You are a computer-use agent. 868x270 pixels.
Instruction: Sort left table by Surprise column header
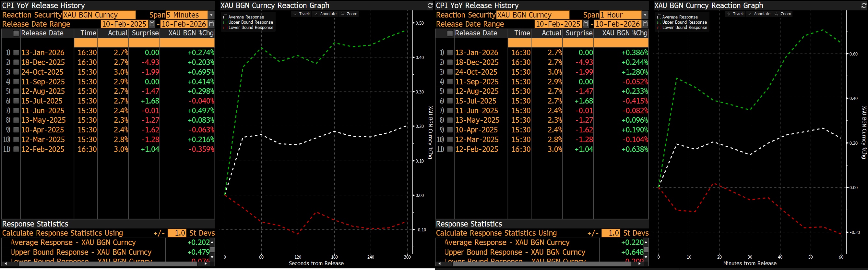(x=145, y=33)
